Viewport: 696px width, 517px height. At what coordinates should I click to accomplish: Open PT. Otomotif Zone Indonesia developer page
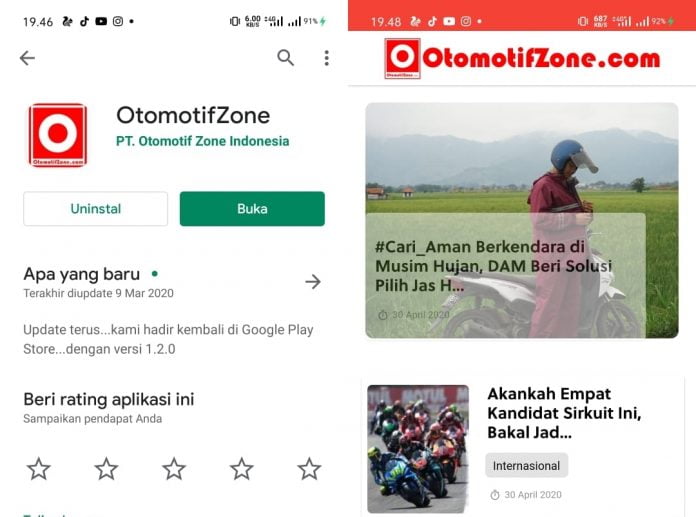pos(202,141)
